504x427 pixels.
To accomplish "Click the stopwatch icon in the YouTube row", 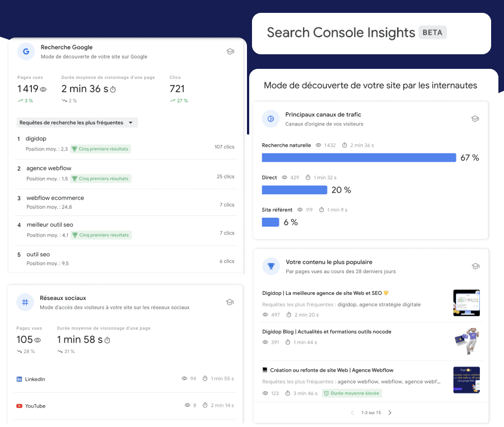I will click(x=205, y=405).
